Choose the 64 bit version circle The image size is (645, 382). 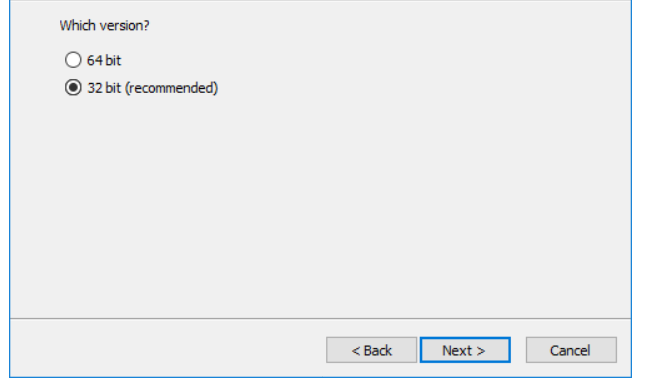click(73, 60)
